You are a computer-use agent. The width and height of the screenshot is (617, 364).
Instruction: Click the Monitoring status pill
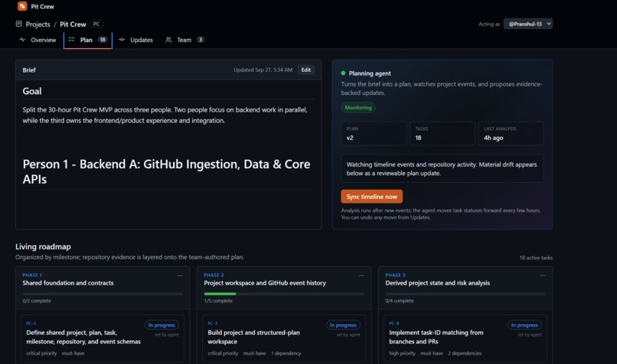[x=358, y=108]
